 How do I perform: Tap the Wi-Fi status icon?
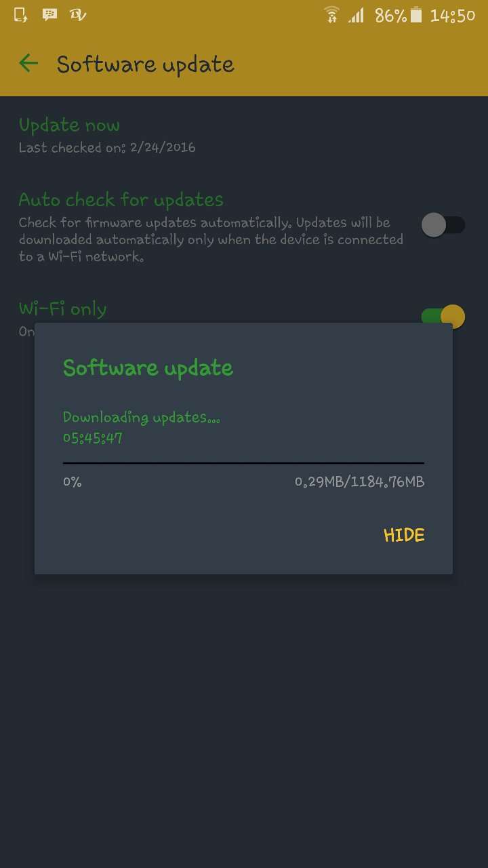tap(331, 15)
